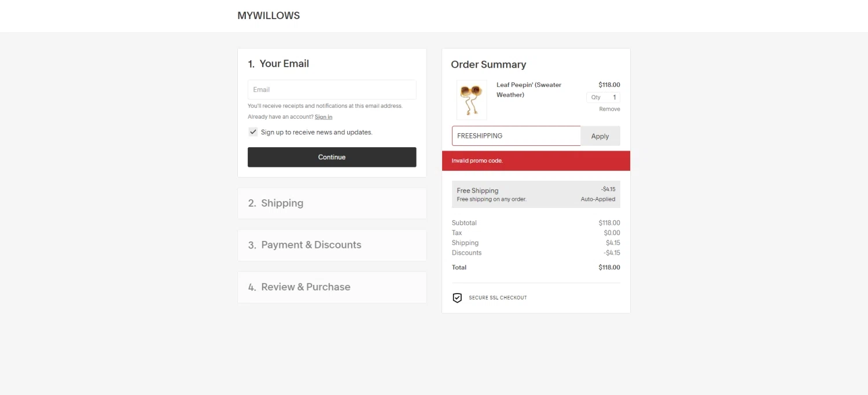Click the secure SSL checkout shield icon
The image size is (868, 395).
[457, 298]
